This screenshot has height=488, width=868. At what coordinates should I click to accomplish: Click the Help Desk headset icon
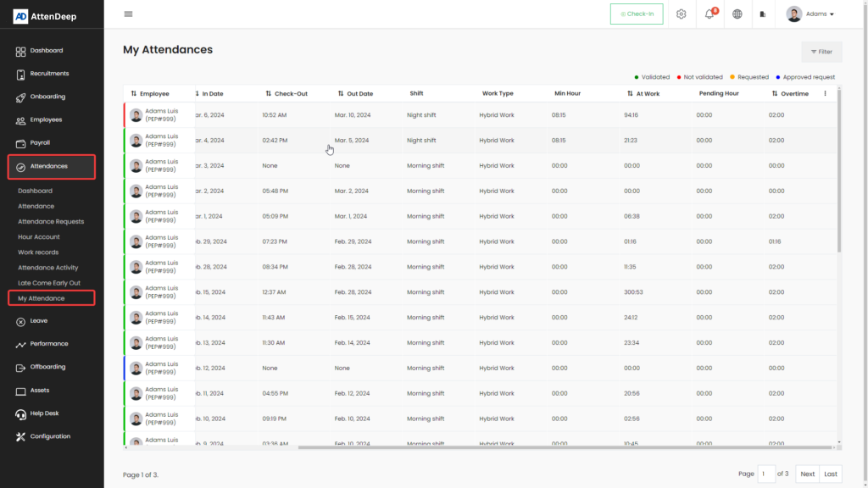[20, 414]
